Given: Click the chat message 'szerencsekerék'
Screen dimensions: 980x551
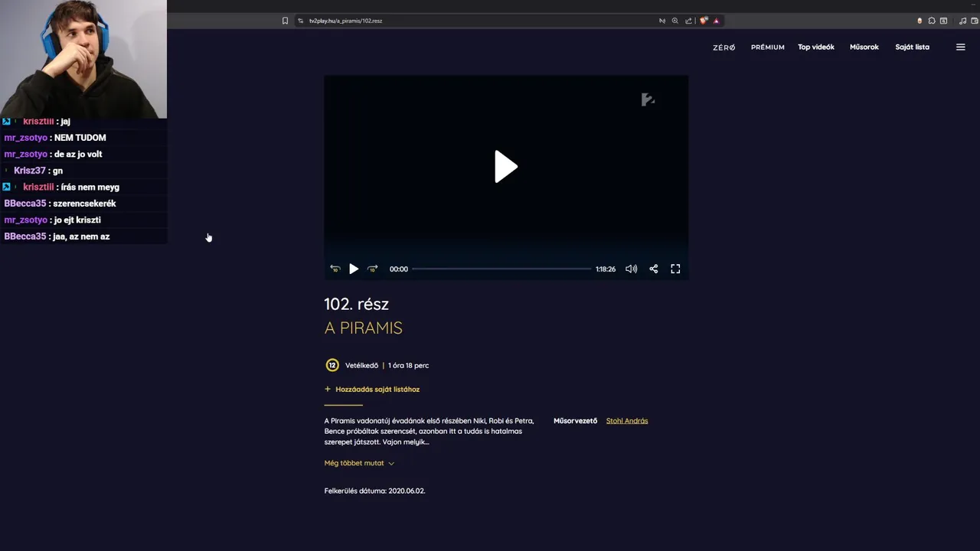Looking at the screenshot, I should coord(84,204).
